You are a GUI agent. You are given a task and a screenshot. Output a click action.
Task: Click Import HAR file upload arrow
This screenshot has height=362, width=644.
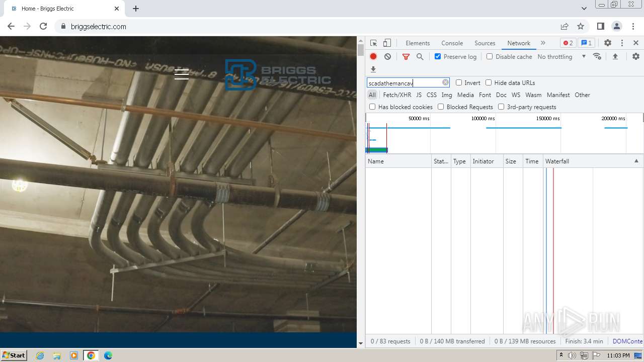point(615,56)
